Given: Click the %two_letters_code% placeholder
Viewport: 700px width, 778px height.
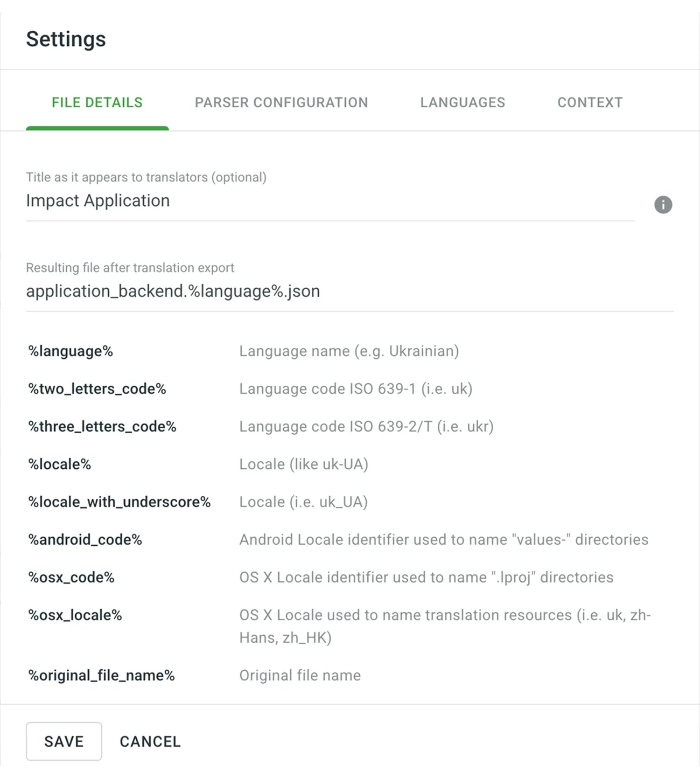Looking at the screenshot, I should (97, 389).
